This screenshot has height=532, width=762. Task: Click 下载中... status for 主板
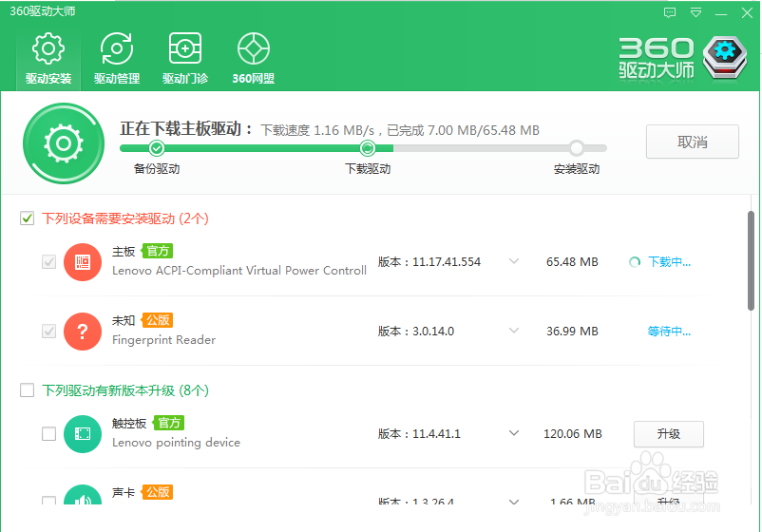coord(669,262)
